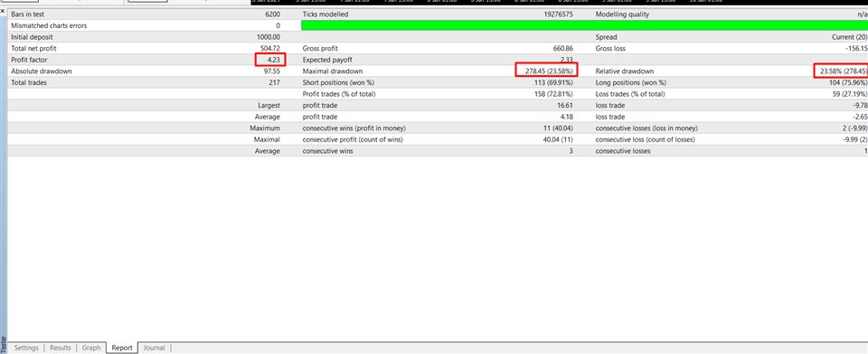Click the 'Long positions (won %)' label
The height and width of the screenshot is (354, 868).
coord(631,82)
